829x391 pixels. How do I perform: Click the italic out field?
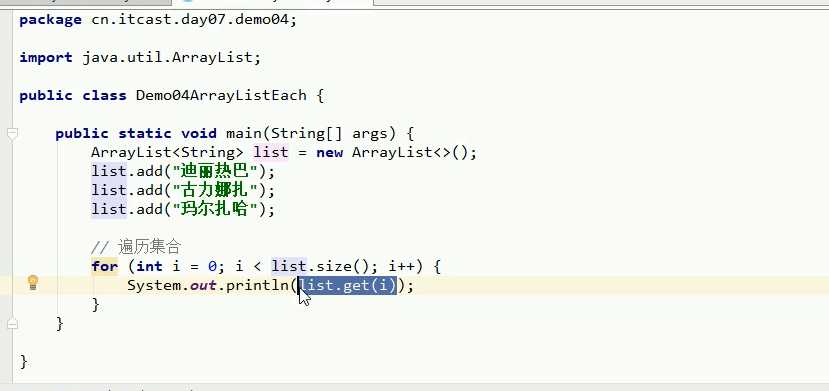[x=203, y=286]
